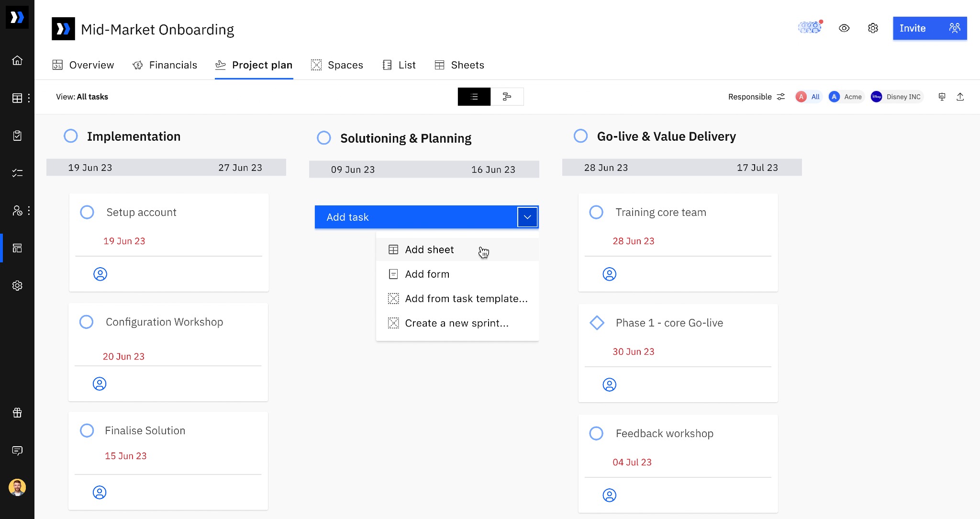Click the gift icon in sidebar
This screenshot has height=519, width=980.
17,413
